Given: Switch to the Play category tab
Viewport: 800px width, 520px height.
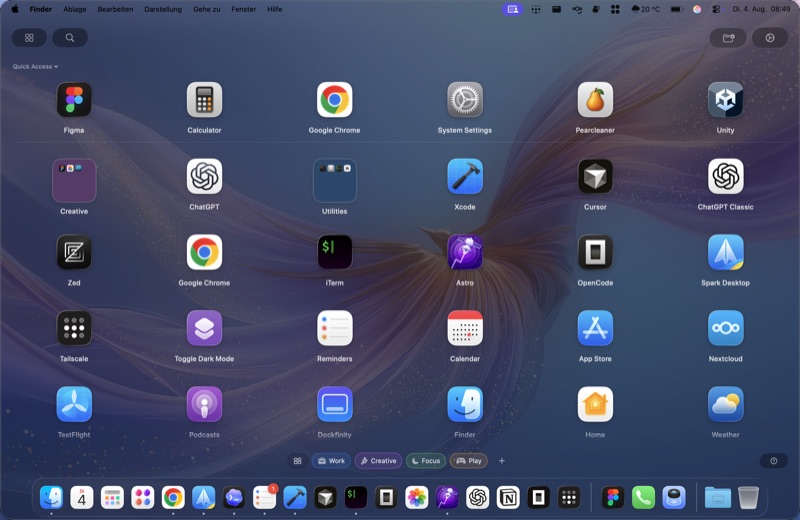Looking at the screenshot, I should pos(468,461).
